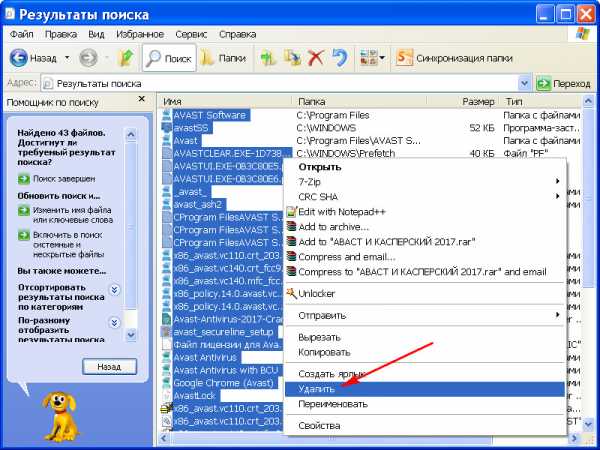Click the Синхронизация папки icon

click(404, 58)
